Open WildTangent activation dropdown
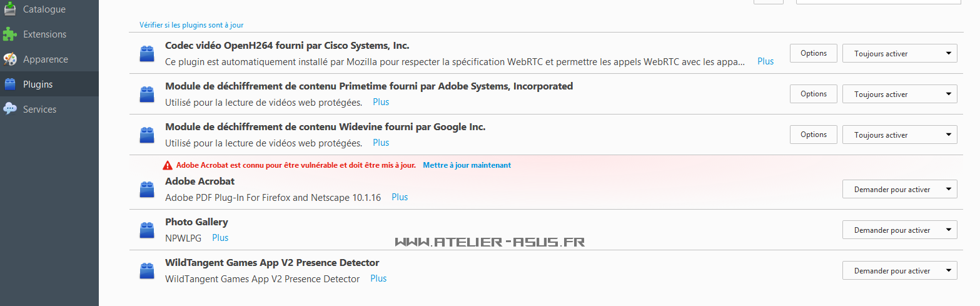 click(x=899, y=271)
